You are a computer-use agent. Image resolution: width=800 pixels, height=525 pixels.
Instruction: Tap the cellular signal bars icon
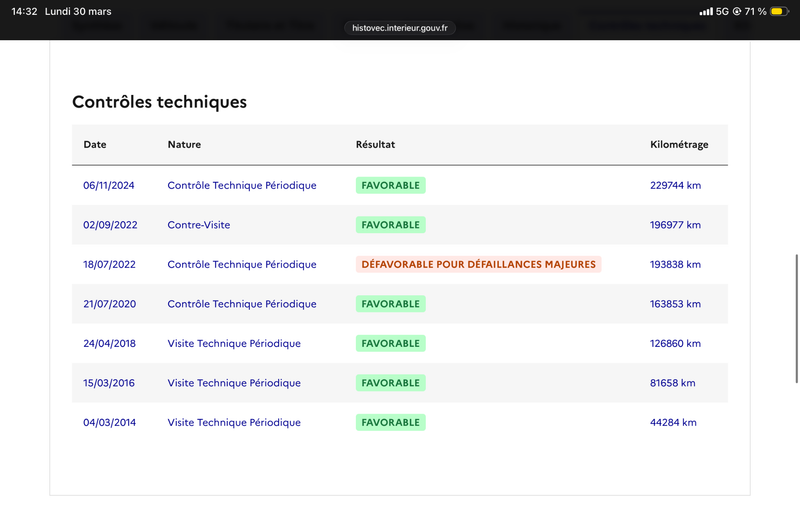706,11
